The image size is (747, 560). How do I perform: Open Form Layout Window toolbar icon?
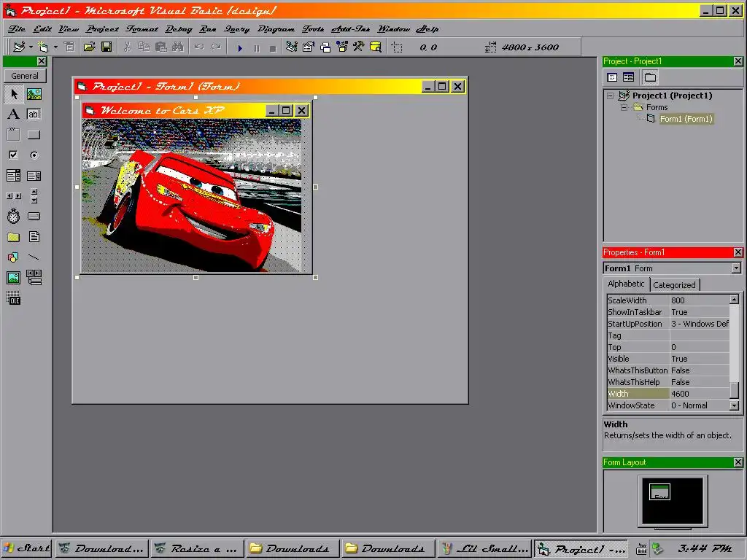pyautogui.click(x=325, y=47)
